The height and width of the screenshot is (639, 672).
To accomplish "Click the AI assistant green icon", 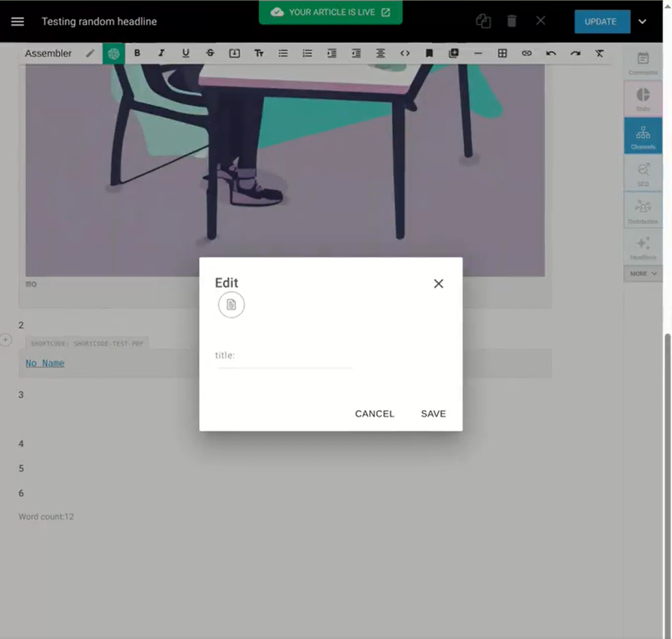I will 114,53.
